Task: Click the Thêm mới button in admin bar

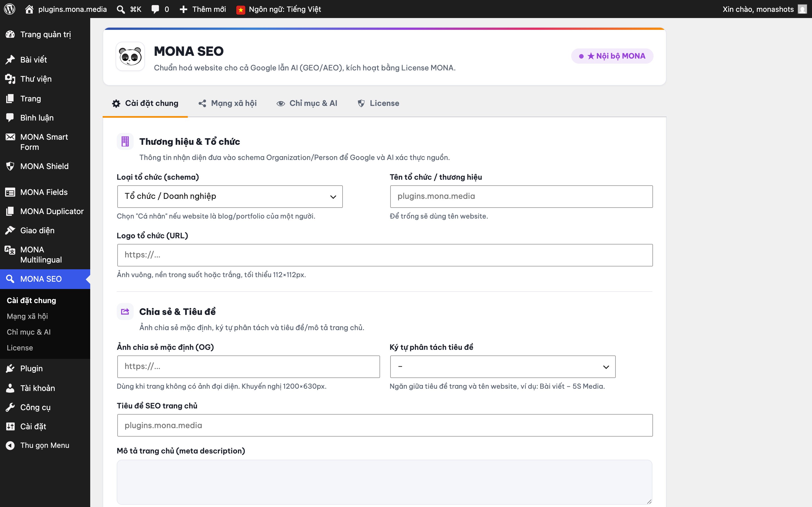Action: 203,9
